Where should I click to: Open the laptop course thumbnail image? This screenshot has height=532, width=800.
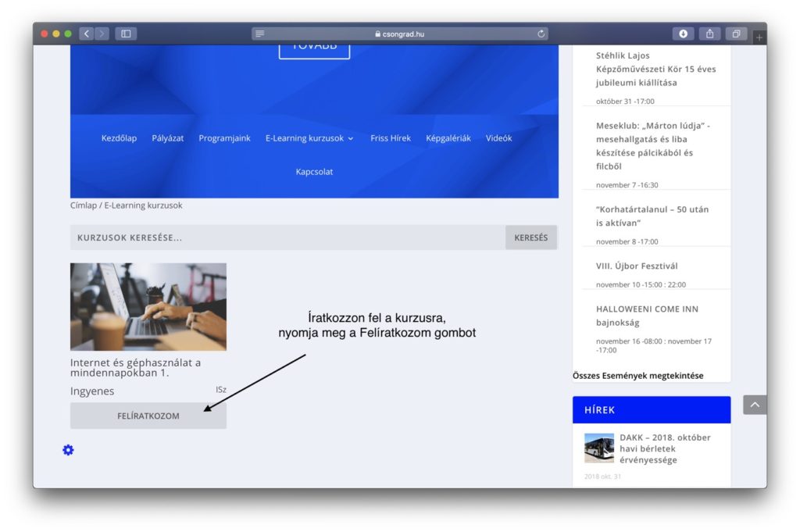(148, 306)
